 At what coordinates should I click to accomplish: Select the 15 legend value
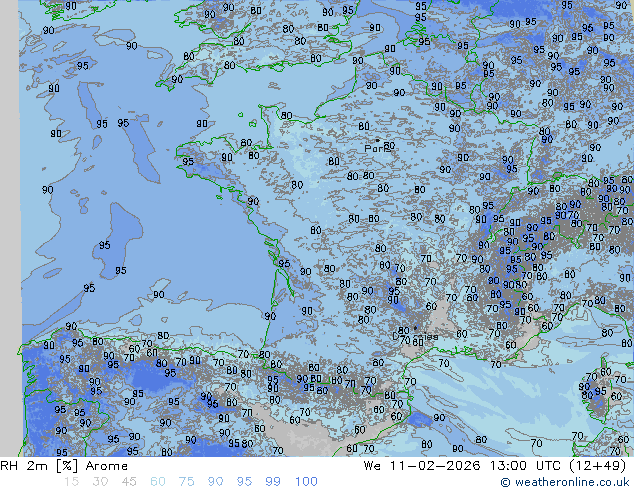point(71,482)
